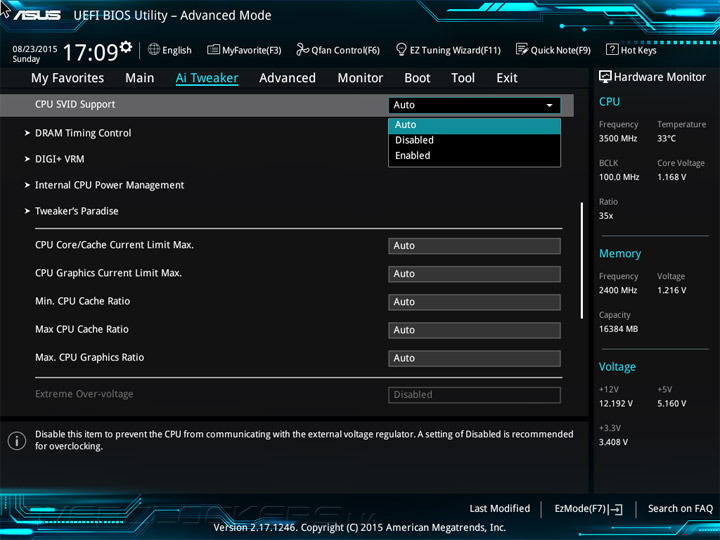The height and width of the screenshot is (540, 720).
Task: Click the 17:09 clock display
Action: (x=90, y=52)
